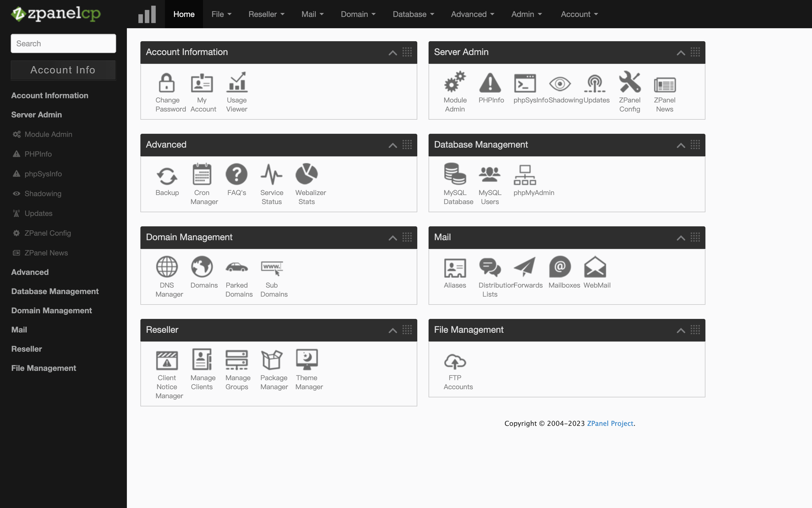Open the PHPInfo warning icon in Server Admin panel
The width and height of the screenshot is (812, 508).
click(x=490, y=82)
